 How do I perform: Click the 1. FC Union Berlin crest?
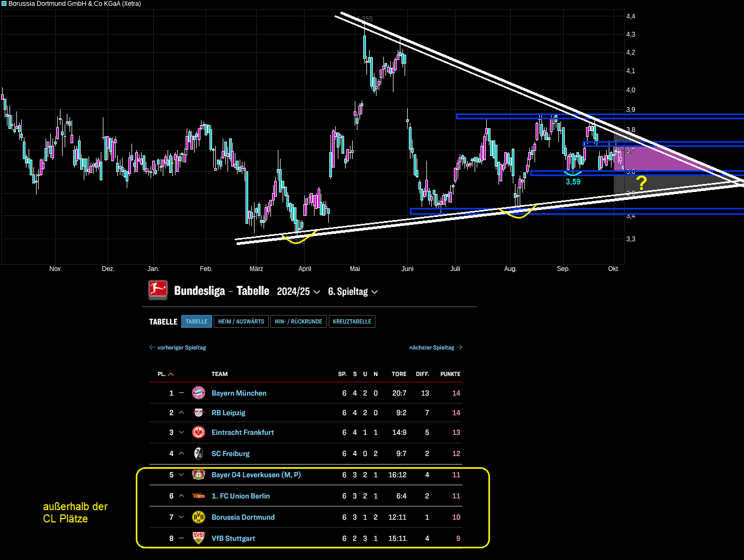pos(198,496)
